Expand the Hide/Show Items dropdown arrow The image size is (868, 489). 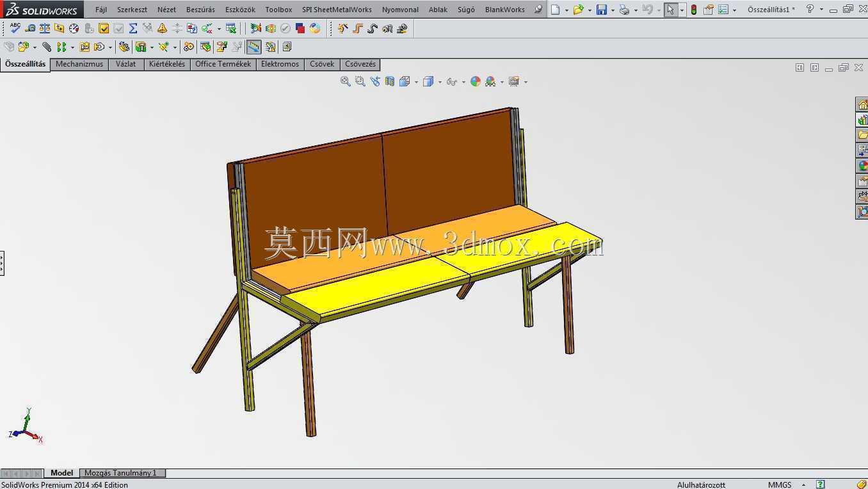pos(463,82)
